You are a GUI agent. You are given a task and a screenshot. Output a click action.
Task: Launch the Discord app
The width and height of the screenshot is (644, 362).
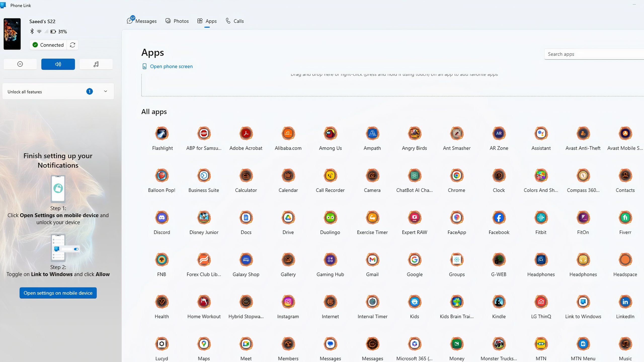click(162, 218)
